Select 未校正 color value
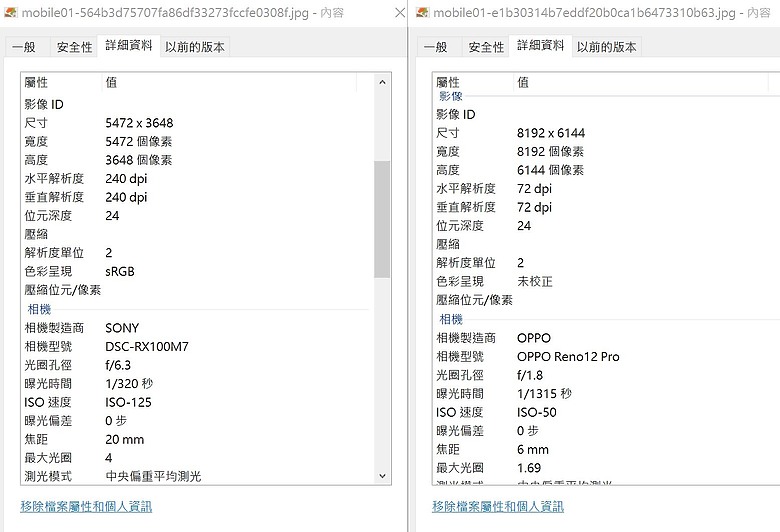 click(535, 282)
